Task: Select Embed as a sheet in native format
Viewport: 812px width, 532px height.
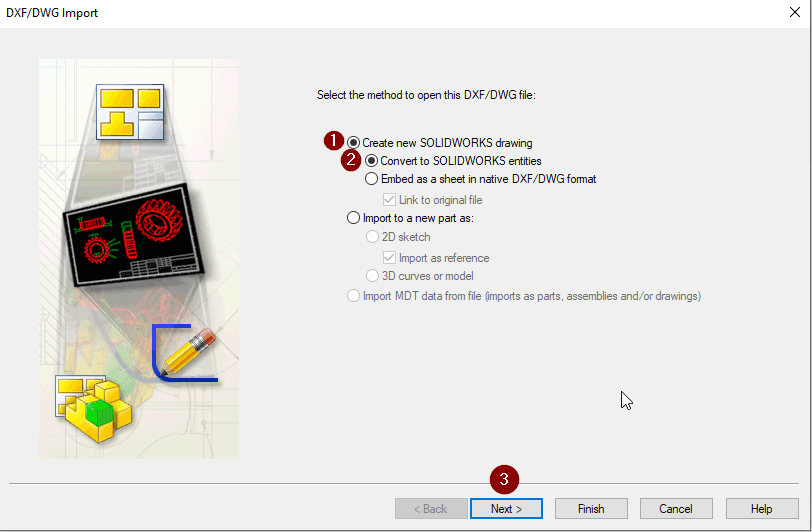Action: click(x=372, y=179)
